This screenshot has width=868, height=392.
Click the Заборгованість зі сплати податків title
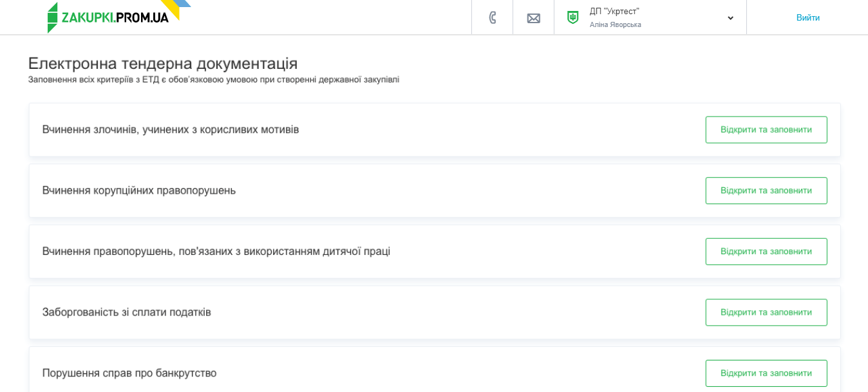point(127,312)
